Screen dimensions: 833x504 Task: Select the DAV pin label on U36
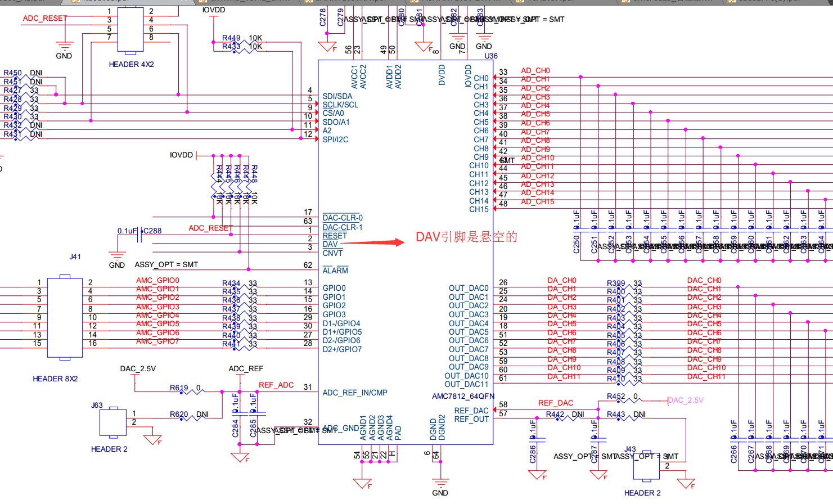330,245
